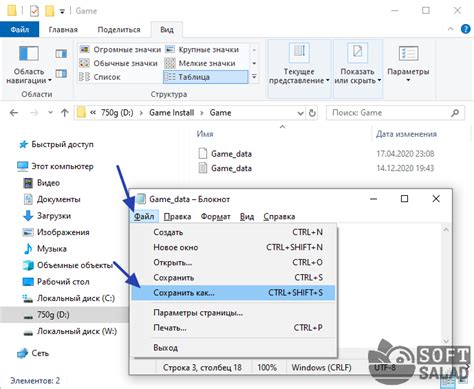Open the Справка menu in Notepad
474x389 pixels.
click(279, 217)
